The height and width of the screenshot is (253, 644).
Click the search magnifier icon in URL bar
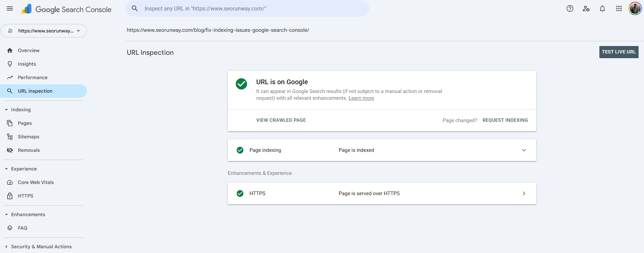click(x=135, y=8)
